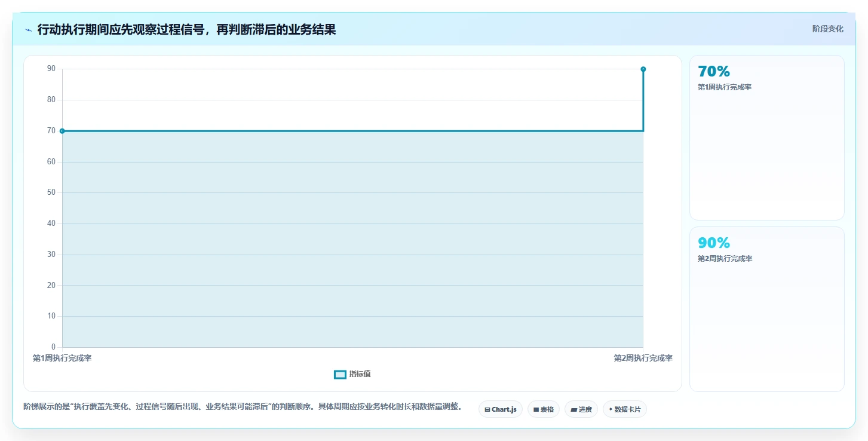This screenshot has height=441, width=868.
Task: Click the 90% value in second card
Action: (714, 243)
